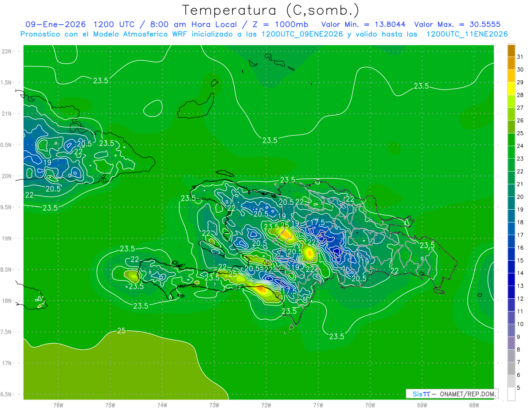This screenshot has width=532, height=411.
Task: Click the "75W" longitude axis label
Action: 110,405
